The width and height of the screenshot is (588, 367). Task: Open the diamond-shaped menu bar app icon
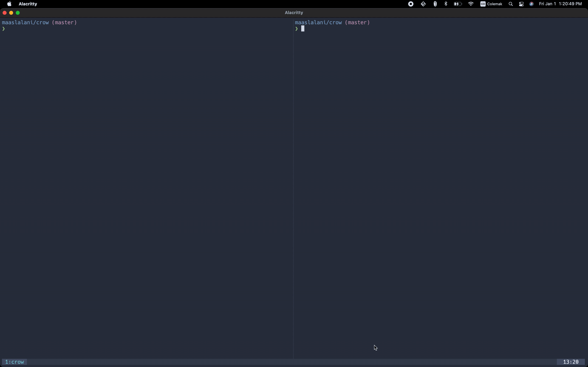click(x=423, y=4)
